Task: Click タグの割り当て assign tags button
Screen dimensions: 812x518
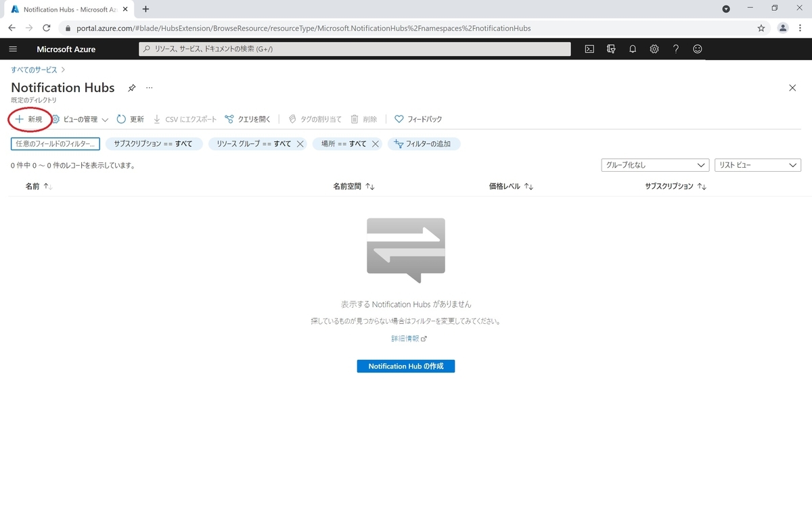Action: pyautogui.click(x=315, y=119)
